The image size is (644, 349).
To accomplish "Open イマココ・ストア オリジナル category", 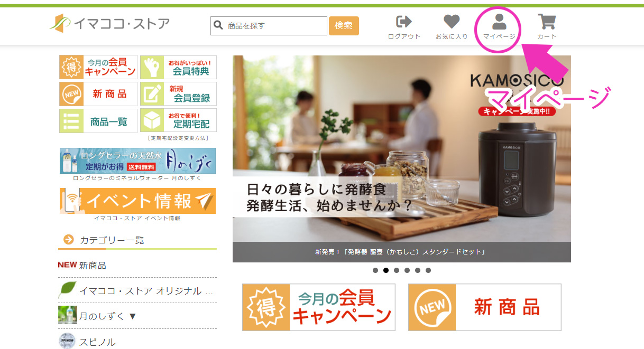I will click(137, 290).
